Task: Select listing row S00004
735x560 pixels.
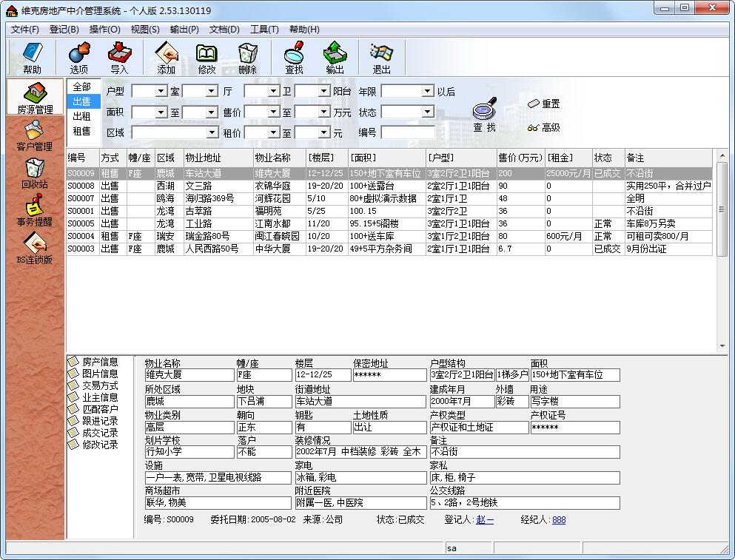Action: click(389, 236)
